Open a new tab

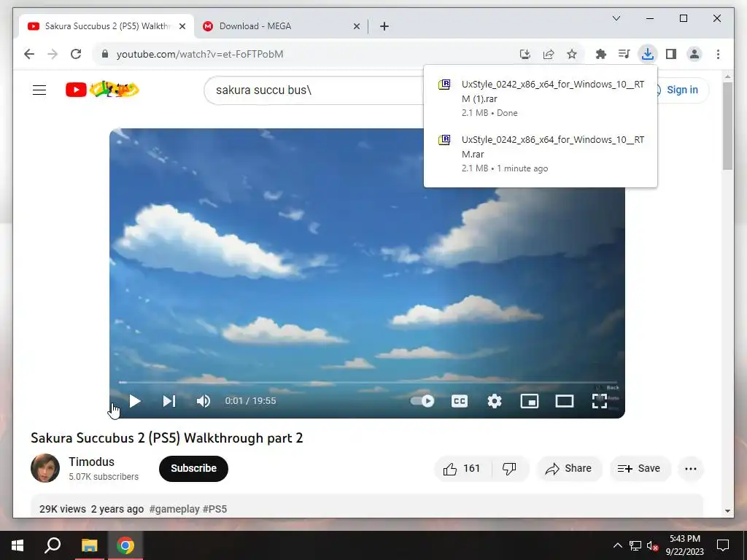pyautogui.click(x=384, y=27)
